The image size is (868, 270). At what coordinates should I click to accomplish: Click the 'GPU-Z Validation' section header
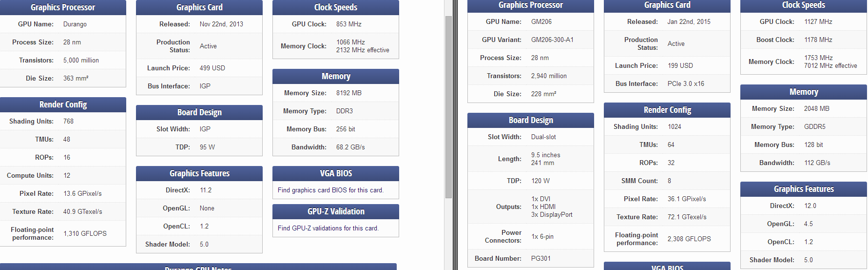pyautogui.click(x=336, y=211)
